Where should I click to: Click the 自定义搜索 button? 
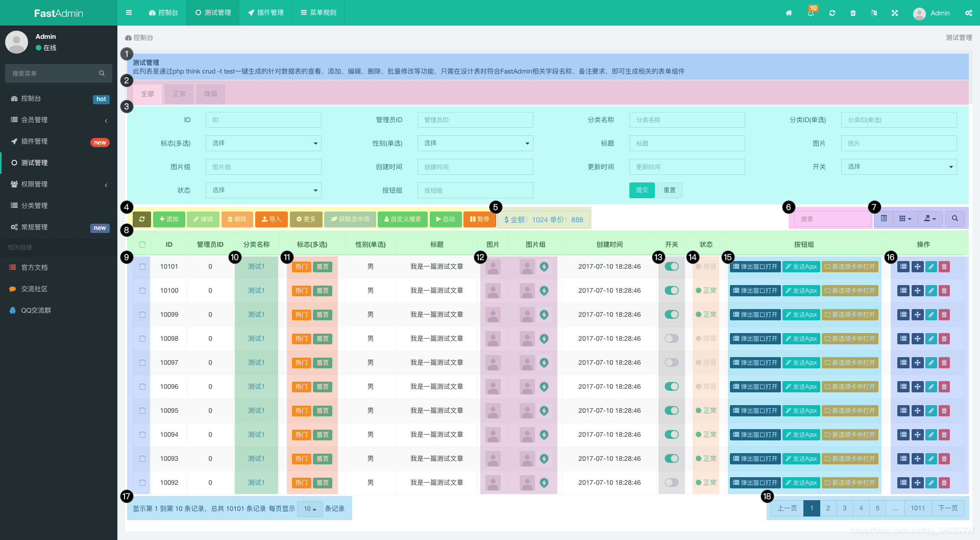[x=403, y=219]
